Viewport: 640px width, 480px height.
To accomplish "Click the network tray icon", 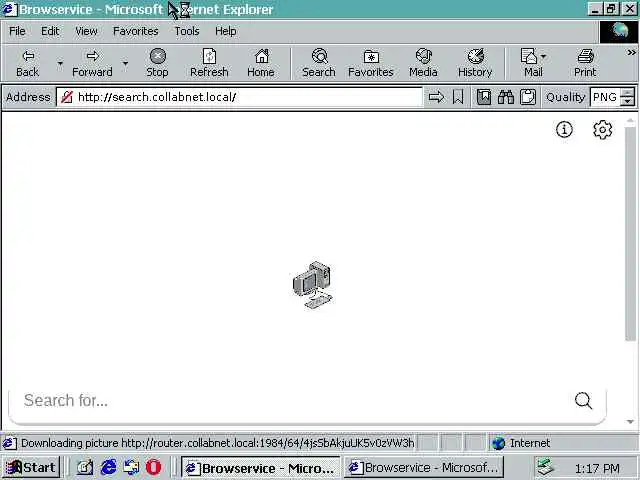I will tap(545, 467).
